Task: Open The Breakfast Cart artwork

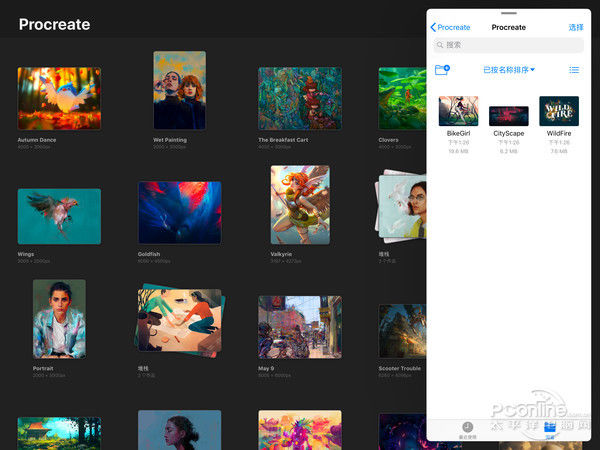Action: tap(300, 98)
